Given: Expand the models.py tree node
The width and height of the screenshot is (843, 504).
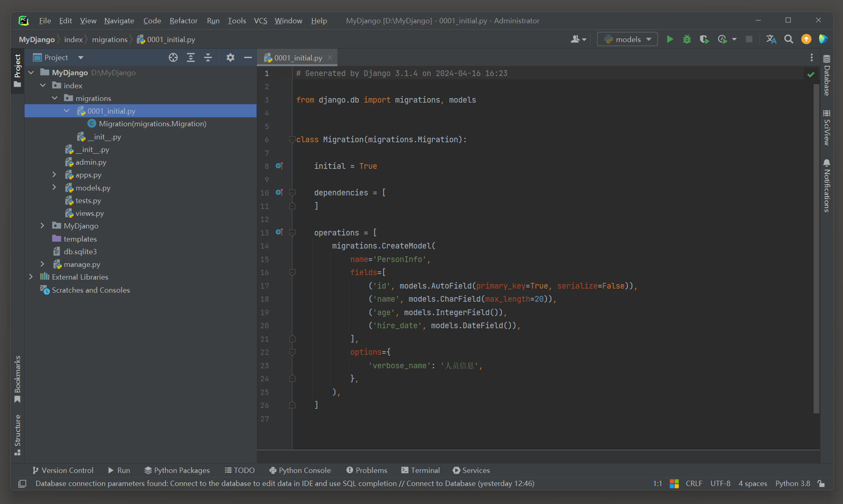Looking at the screenshot, I should [54, 188].
